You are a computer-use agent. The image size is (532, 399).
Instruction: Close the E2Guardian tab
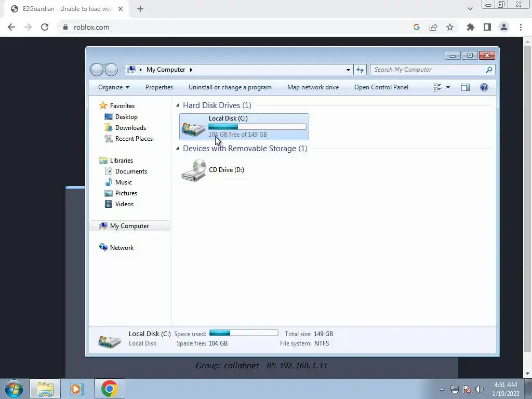(x=121, y=9)
